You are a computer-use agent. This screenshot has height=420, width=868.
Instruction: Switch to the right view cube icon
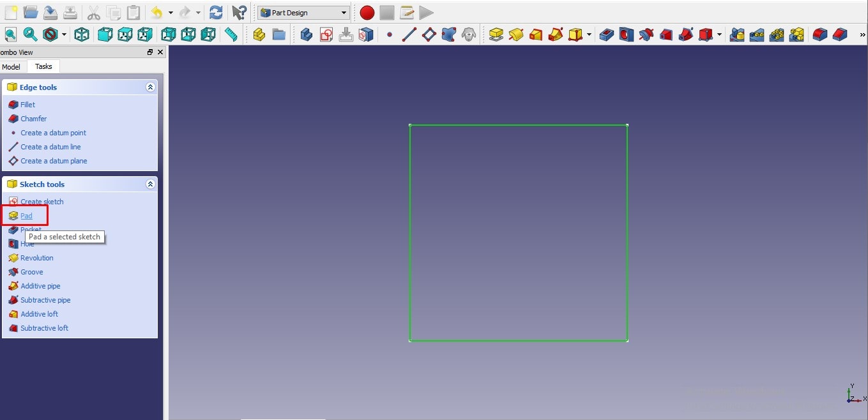[145, 34]
